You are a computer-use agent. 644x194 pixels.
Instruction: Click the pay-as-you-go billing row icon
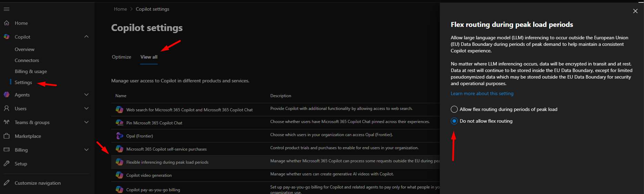pyautogui.click(x=120, y=190)
